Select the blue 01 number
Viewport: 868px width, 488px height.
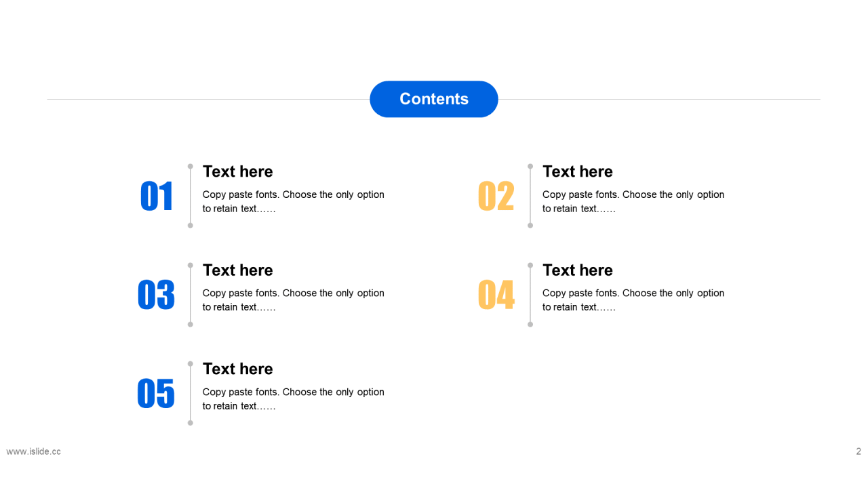point(157,197)
